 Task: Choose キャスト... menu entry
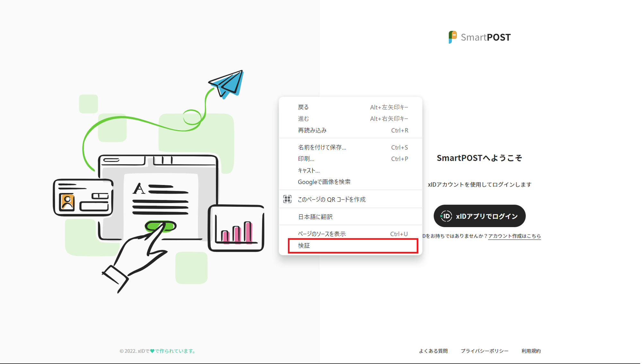click(x=351, y=170)
